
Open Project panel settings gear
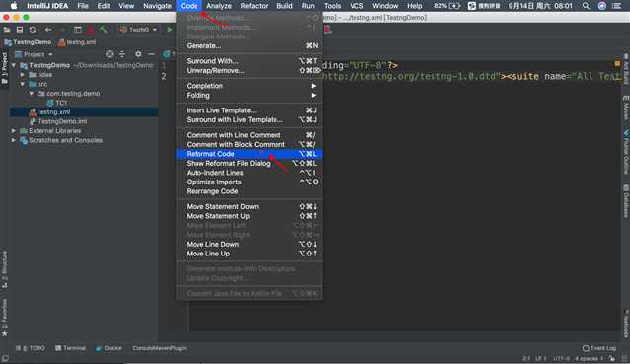click(138, 54)
